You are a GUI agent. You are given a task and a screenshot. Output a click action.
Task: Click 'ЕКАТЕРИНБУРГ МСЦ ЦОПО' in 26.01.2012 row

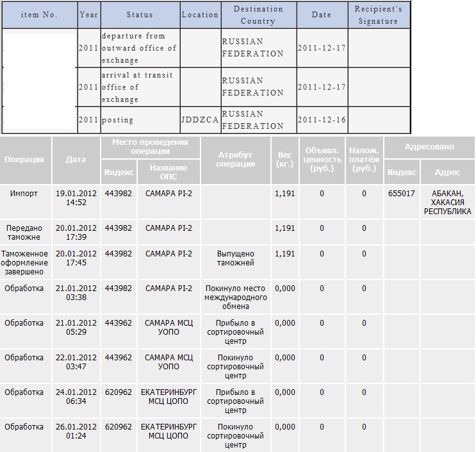tap(168, 431)
